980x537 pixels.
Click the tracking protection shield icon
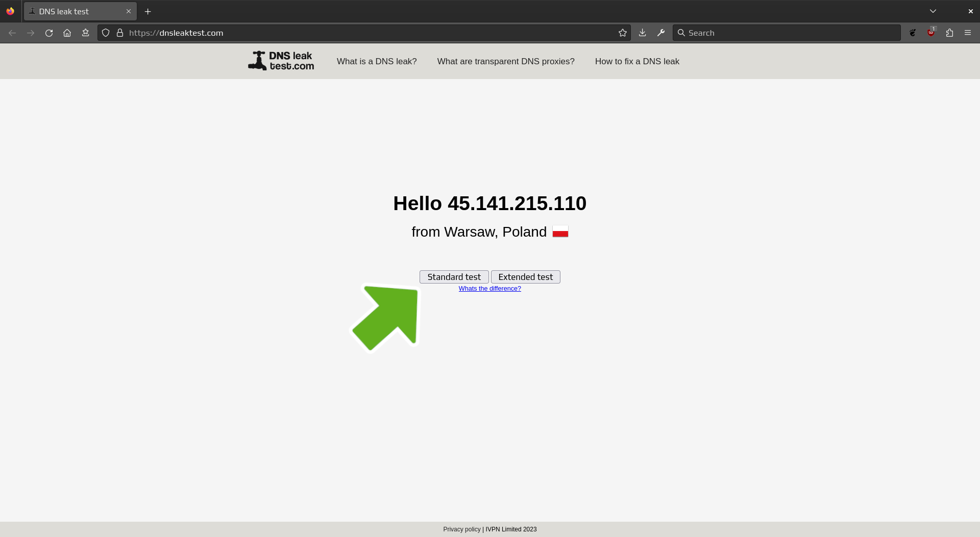point(106,33)
